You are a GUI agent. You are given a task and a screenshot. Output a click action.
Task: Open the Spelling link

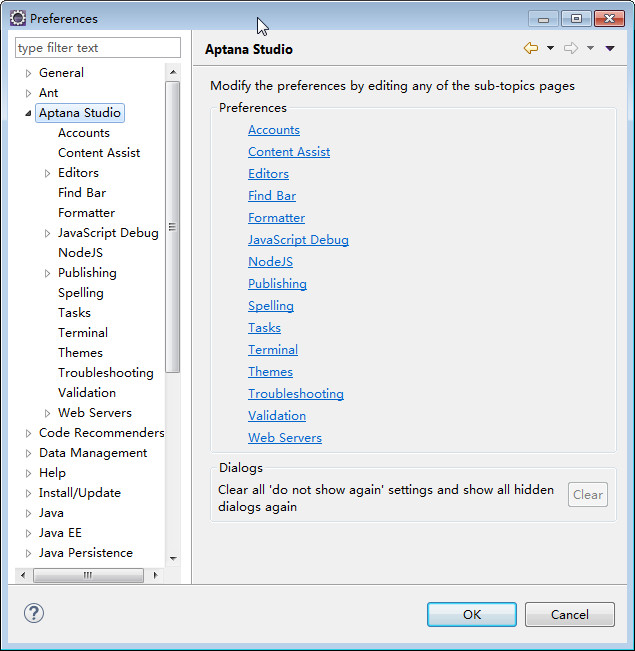[x=271, y=306]
